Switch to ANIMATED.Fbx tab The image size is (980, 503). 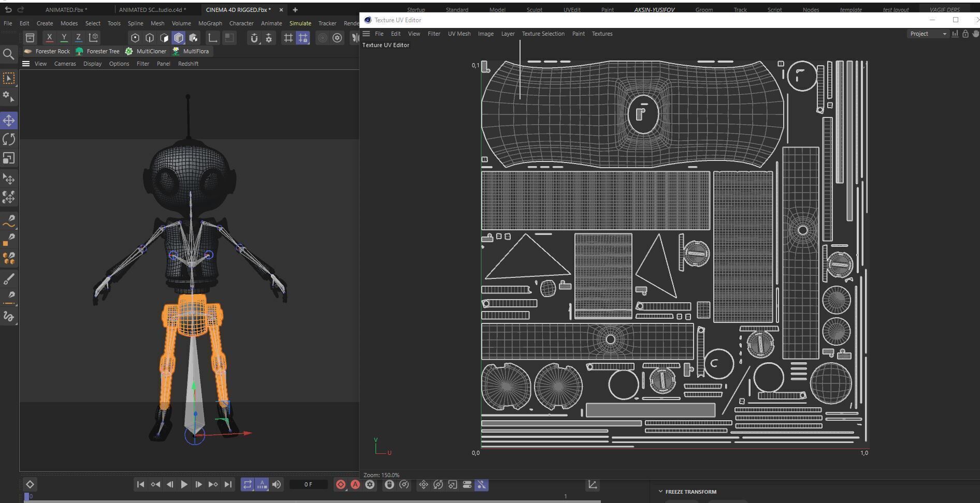66,10
